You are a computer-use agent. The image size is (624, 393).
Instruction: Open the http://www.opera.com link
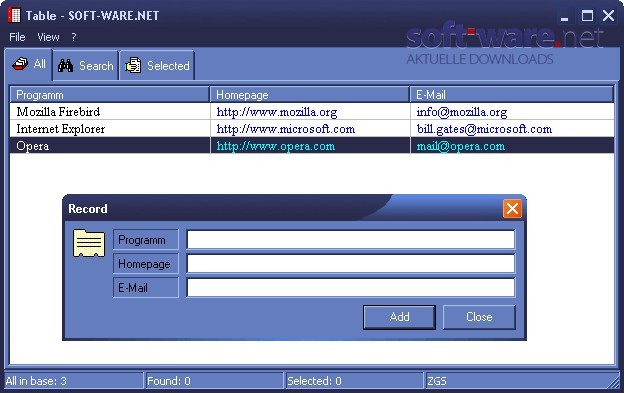[276, 146]
